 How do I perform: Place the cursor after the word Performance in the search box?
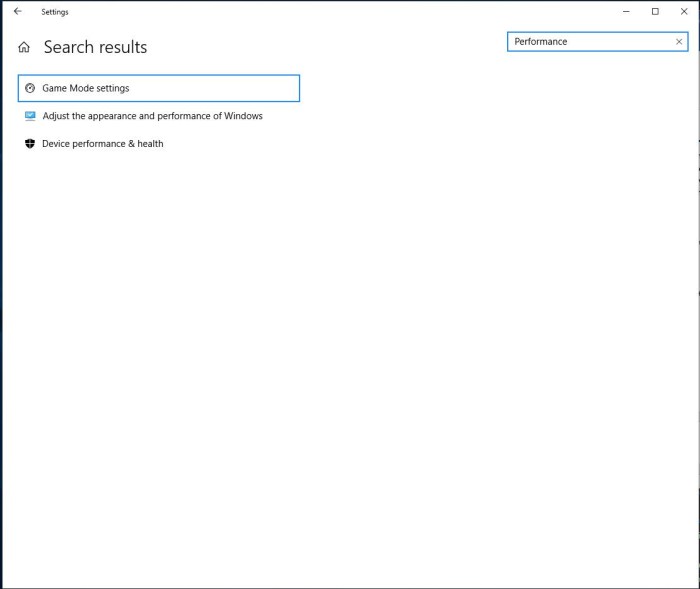click(568, 42)
